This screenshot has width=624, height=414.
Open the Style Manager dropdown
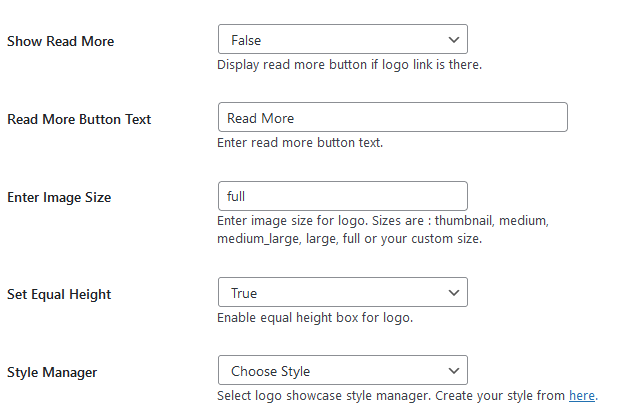tap(341, 371)
